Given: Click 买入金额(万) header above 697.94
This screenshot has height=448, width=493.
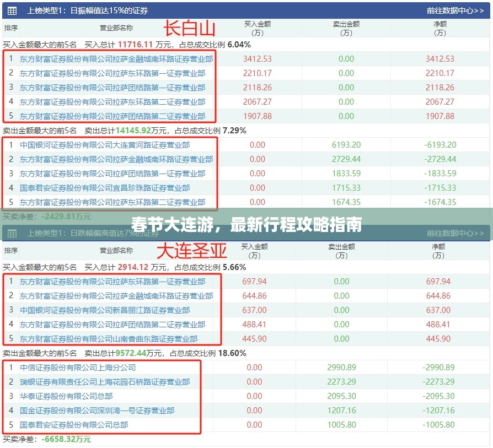Looking at the screenshot, I should point(254,251).
